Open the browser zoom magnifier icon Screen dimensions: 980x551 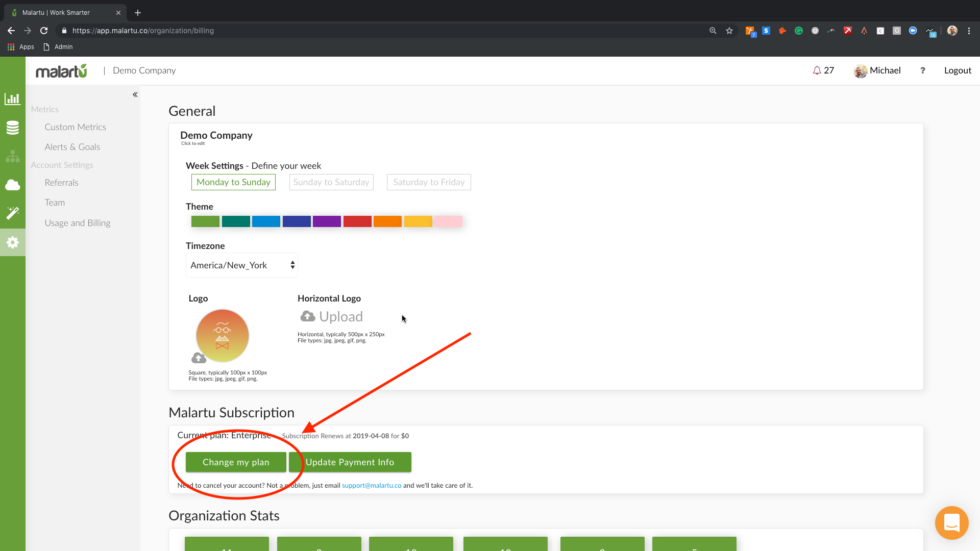coord(713,31)
